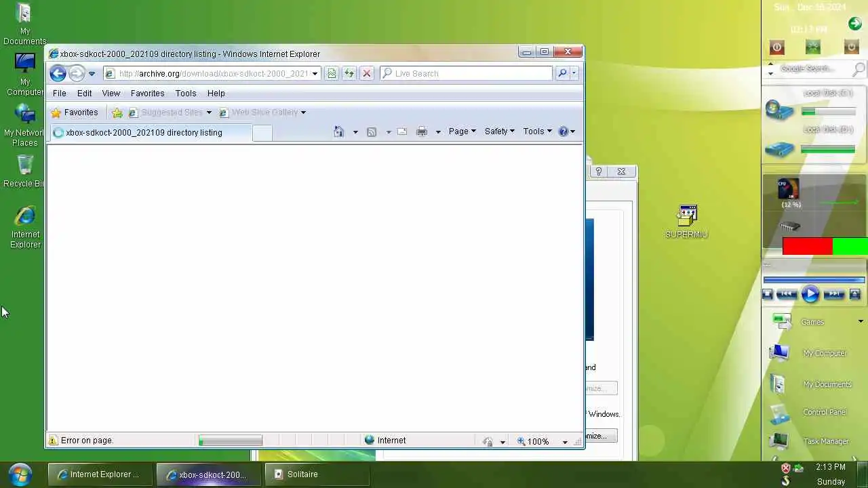The image size is (868, 488).
Task: Click the RSS feeds icon
Action: [x=372, y=131]
